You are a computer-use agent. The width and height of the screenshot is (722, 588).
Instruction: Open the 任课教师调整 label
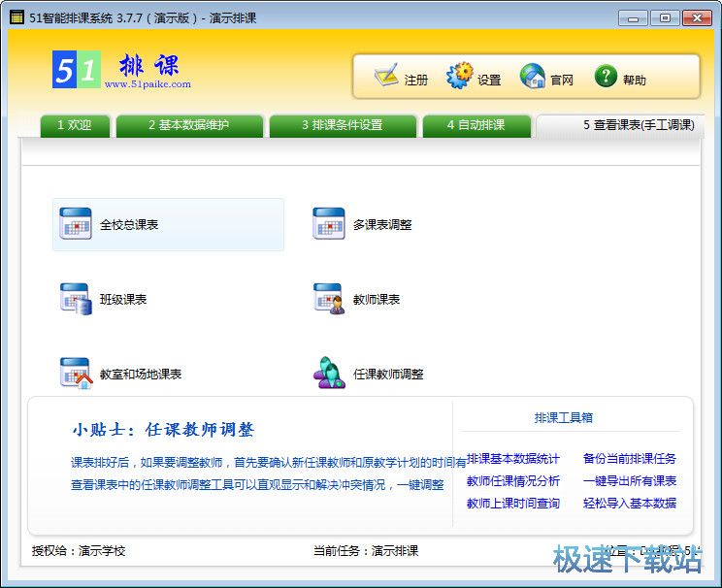tap(388, 374)
